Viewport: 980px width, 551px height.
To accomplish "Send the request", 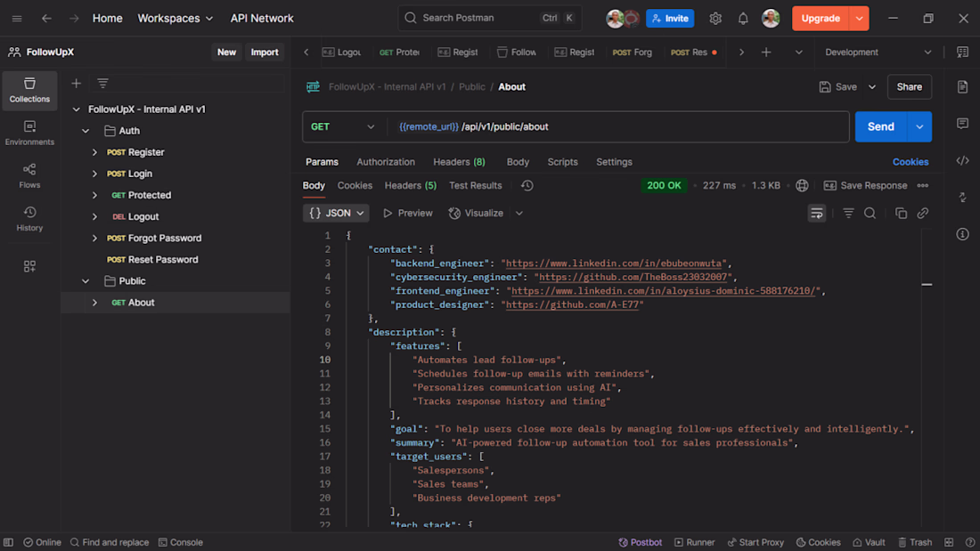I will click(x=880, y=126).
